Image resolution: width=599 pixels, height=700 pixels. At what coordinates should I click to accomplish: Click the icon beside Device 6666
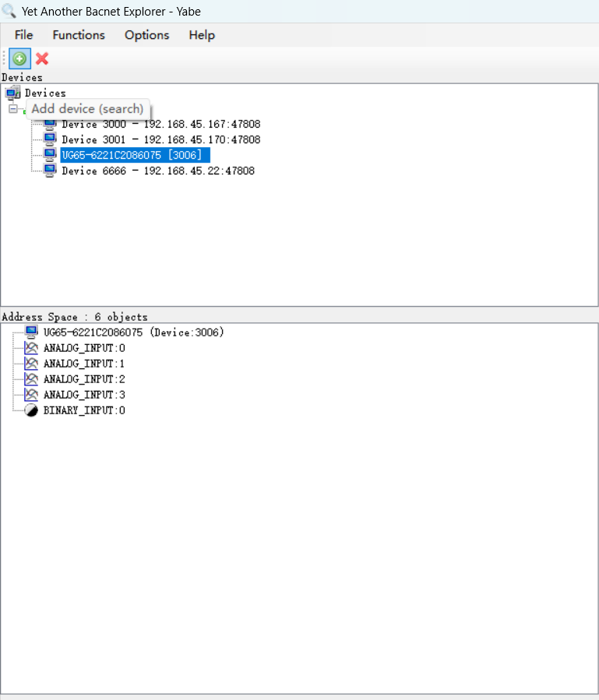tap(51, 171)
